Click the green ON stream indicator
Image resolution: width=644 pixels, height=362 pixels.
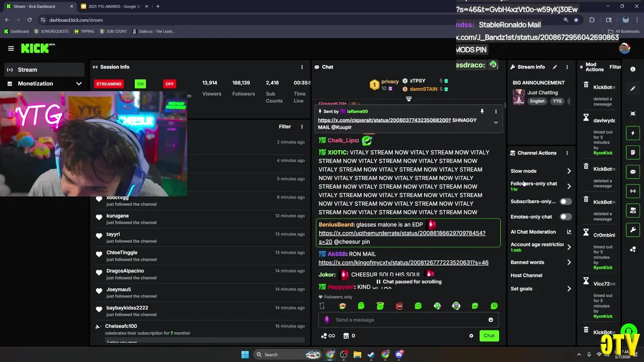140,84
